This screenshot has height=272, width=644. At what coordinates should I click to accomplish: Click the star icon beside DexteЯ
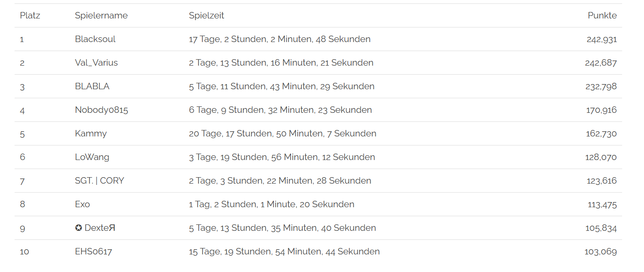(78, 228)
